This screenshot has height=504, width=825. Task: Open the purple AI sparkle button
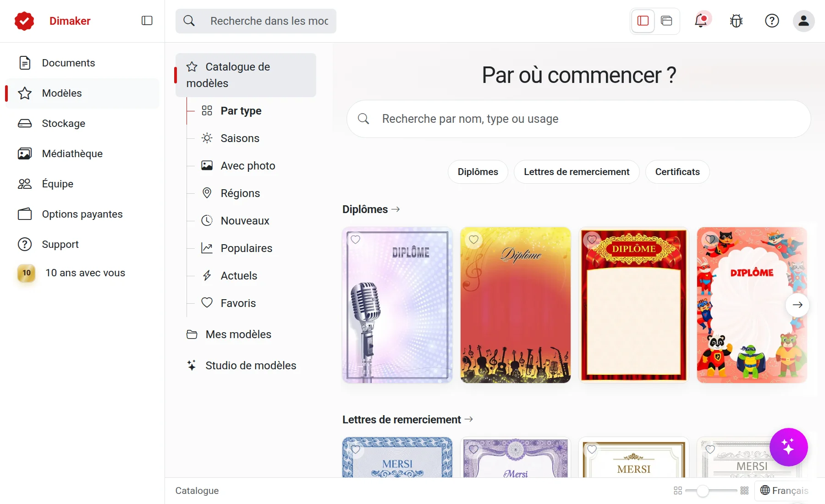point(788,447)
